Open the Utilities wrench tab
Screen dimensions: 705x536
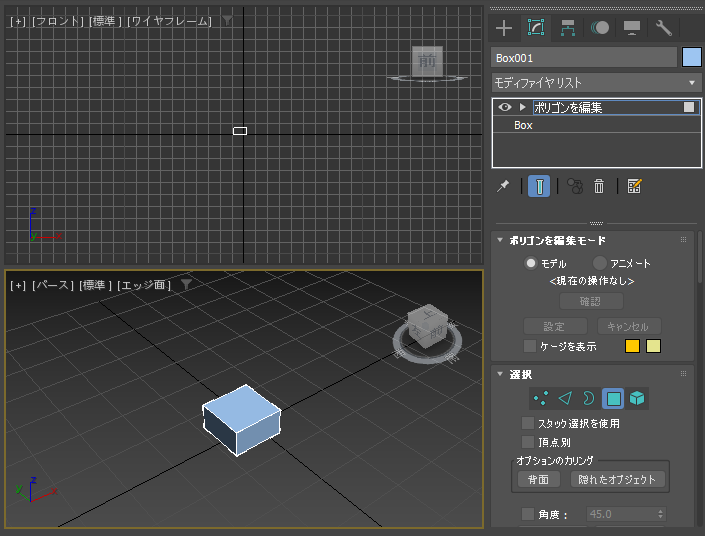click(x=664, y=28)
